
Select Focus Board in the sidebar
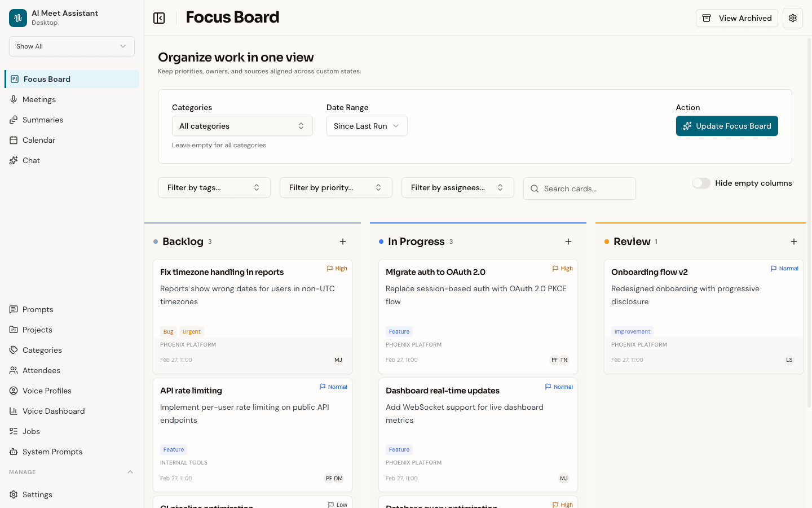coord(47,79)
